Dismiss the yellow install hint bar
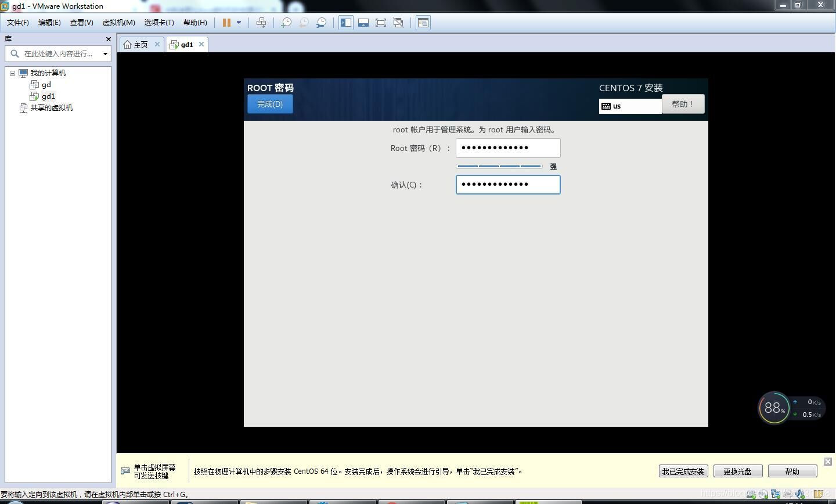This screenshot has height=504, width=836. (828, 462)
